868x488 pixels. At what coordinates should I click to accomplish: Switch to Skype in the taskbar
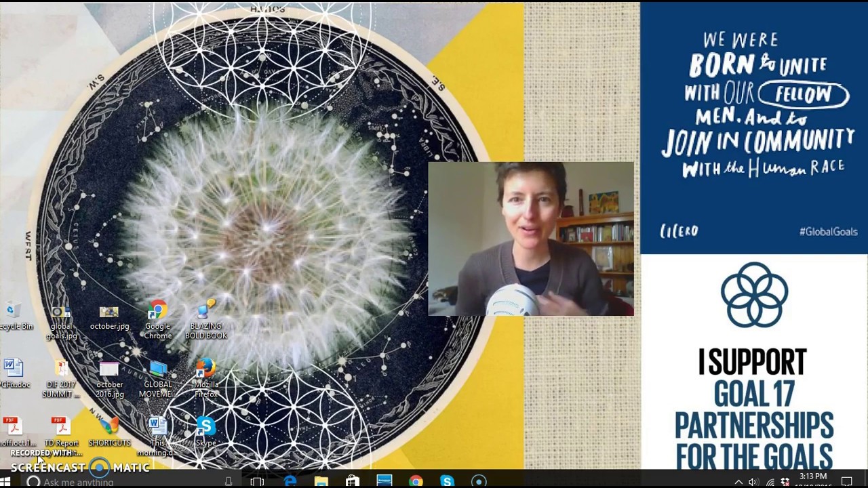tap(447, 482)
